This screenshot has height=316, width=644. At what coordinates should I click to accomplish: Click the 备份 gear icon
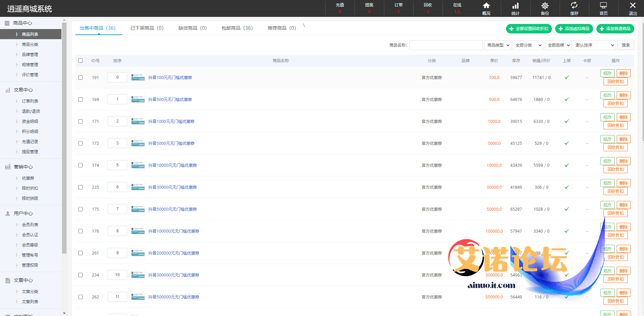(545, 6)
